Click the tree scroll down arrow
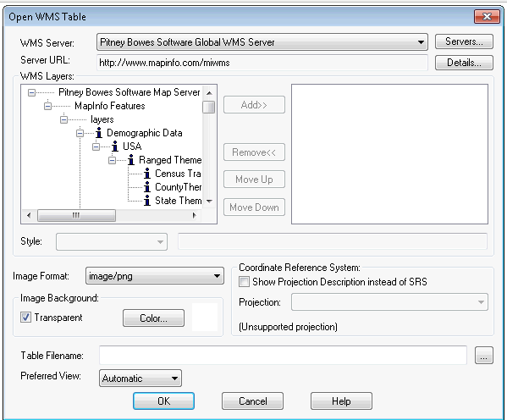The width and height of the screenshot is (507, 420). [x=209, y=202]
